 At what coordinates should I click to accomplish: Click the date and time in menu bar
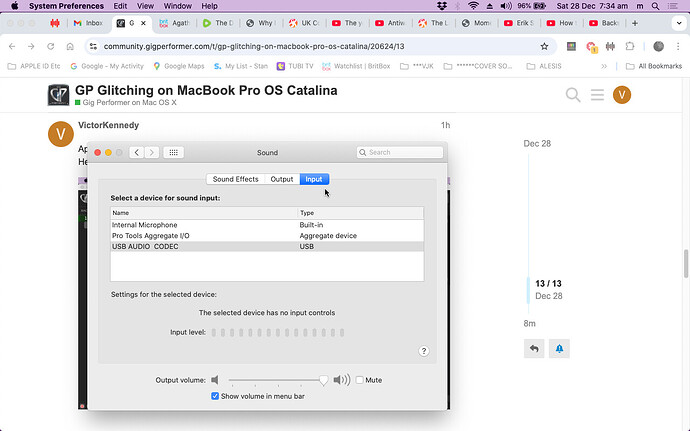[592, 6]
